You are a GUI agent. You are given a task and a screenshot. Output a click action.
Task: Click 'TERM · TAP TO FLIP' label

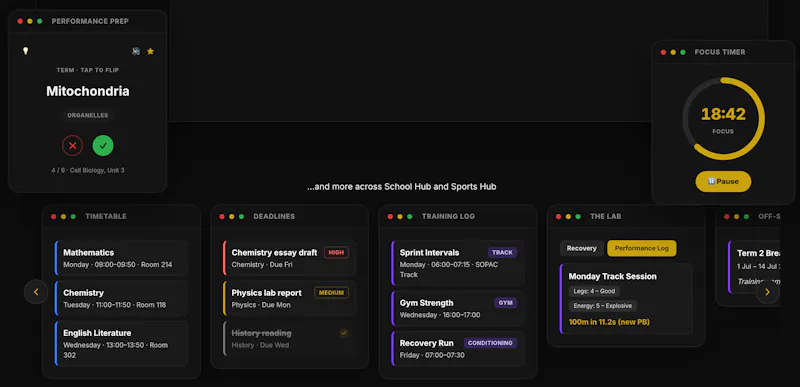88,70
